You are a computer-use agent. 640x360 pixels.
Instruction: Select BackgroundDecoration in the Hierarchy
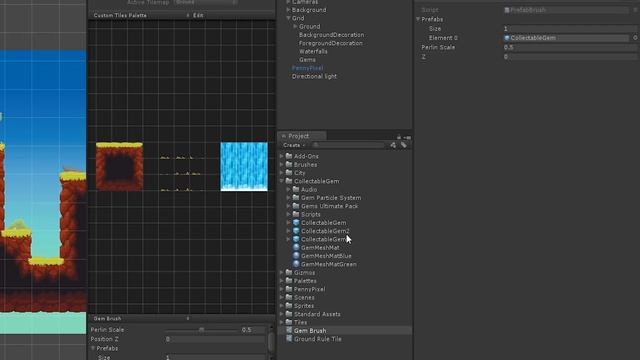[x=331, y=35]
